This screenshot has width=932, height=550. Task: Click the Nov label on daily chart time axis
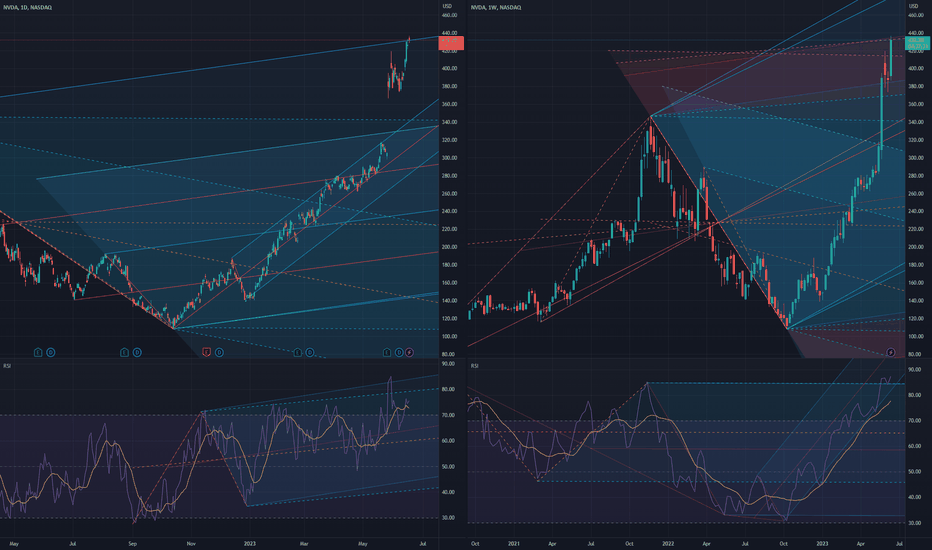(191, 543)
